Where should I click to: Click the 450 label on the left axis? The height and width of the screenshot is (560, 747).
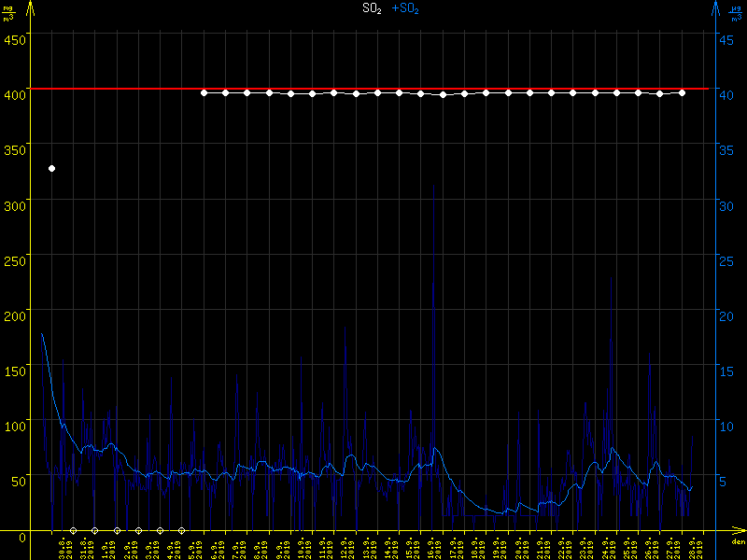tap(14, 39)
